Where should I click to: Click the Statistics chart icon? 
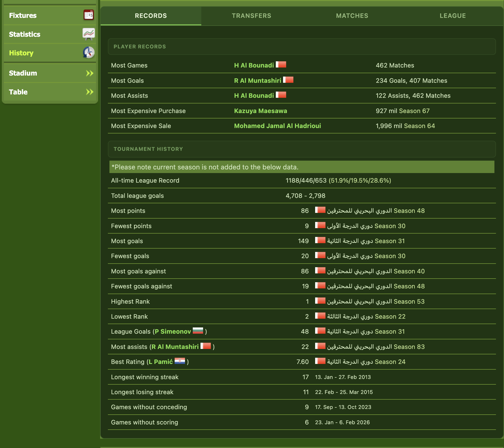click(x=89, y=34)
